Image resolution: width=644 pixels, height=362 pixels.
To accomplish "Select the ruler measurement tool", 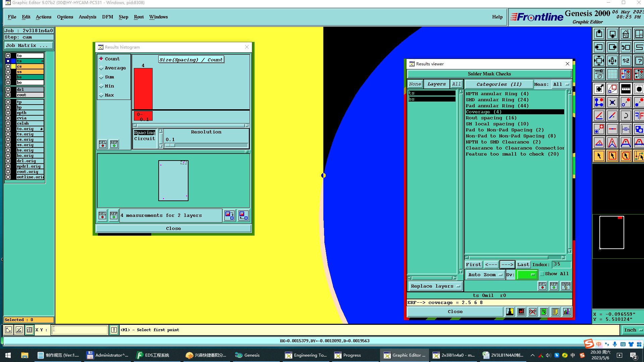I will point(626,89).
